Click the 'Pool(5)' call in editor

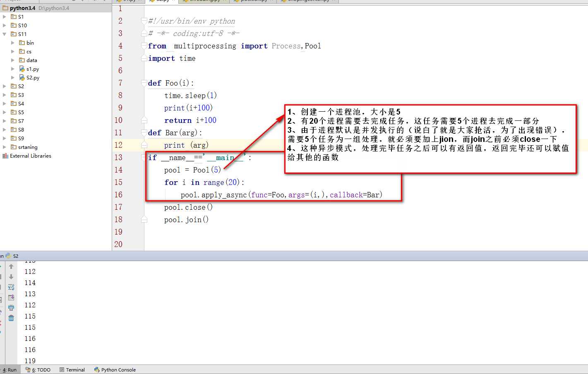(207, 170)
